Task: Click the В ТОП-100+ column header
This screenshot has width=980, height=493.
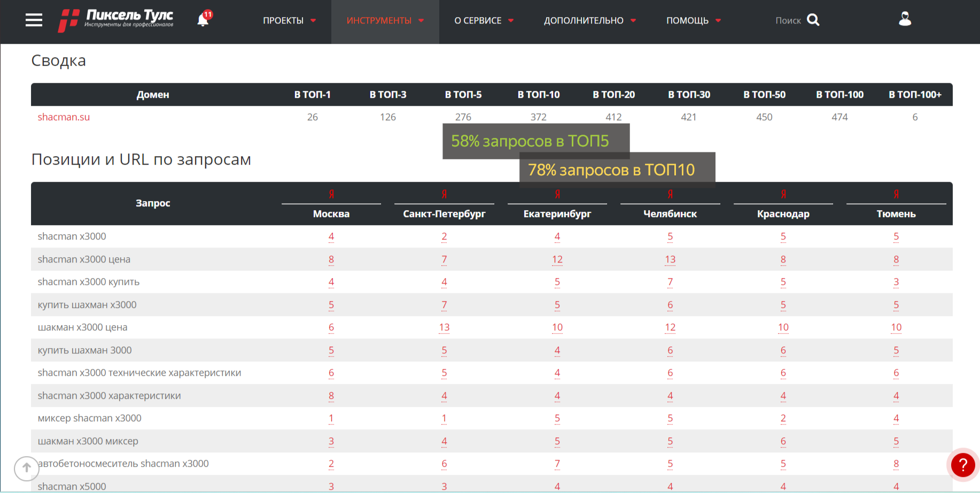Action: (x=915, y=95)
